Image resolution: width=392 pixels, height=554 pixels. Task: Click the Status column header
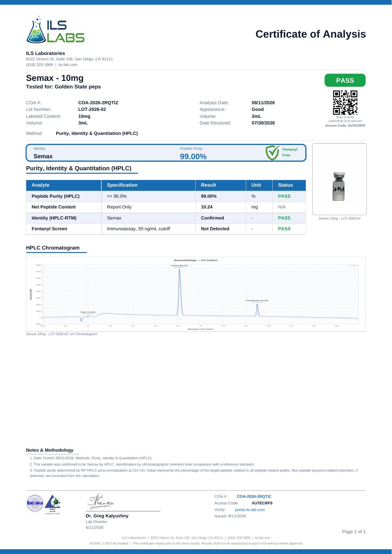pos(289,185)
